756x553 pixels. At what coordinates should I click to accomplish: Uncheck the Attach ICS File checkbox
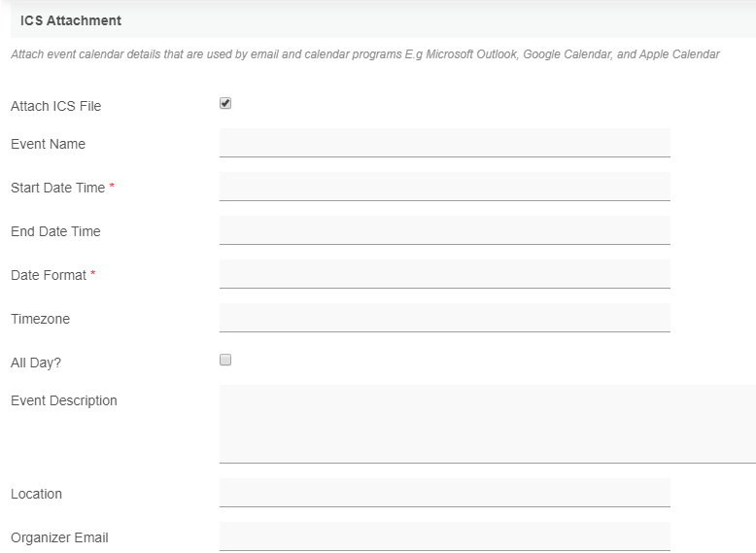225,104
